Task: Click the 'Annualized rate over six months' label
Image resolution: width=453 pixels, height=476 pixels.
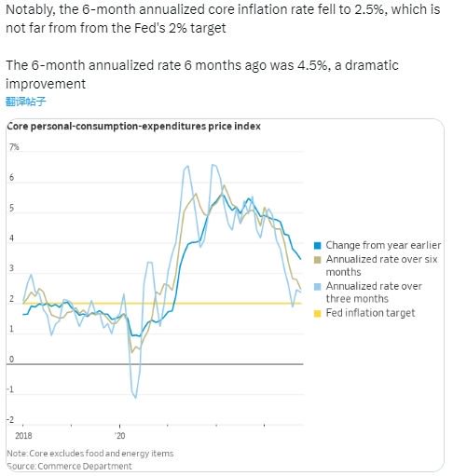Action: click(x=381, y=265)
